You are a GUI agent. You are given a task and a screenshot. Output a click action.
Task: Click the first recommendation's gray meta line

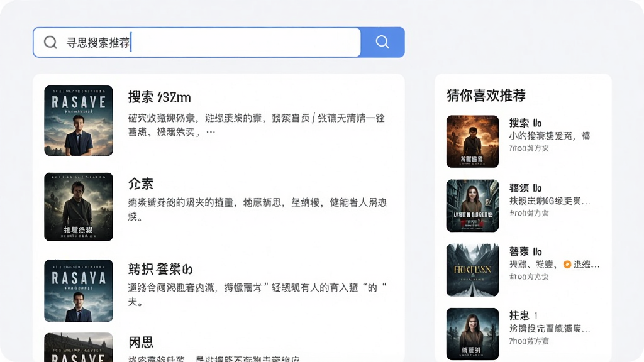click(528, 148)
